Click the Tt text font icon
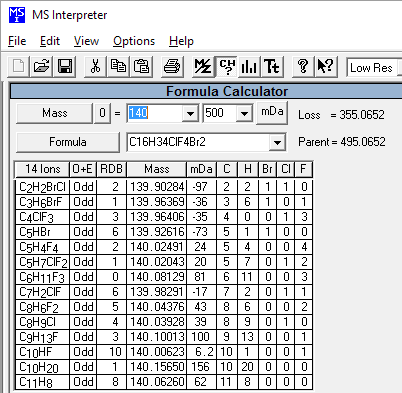Screen dimensions: 402x393 272,66
